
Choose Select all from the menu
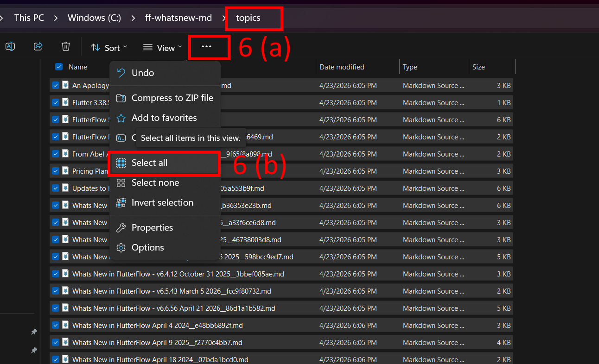tap(165, 163)
